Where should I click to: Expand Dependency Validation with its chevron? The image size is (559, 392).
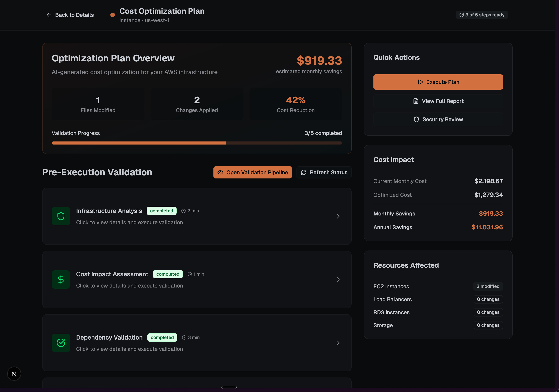click(x=338, y=343)
